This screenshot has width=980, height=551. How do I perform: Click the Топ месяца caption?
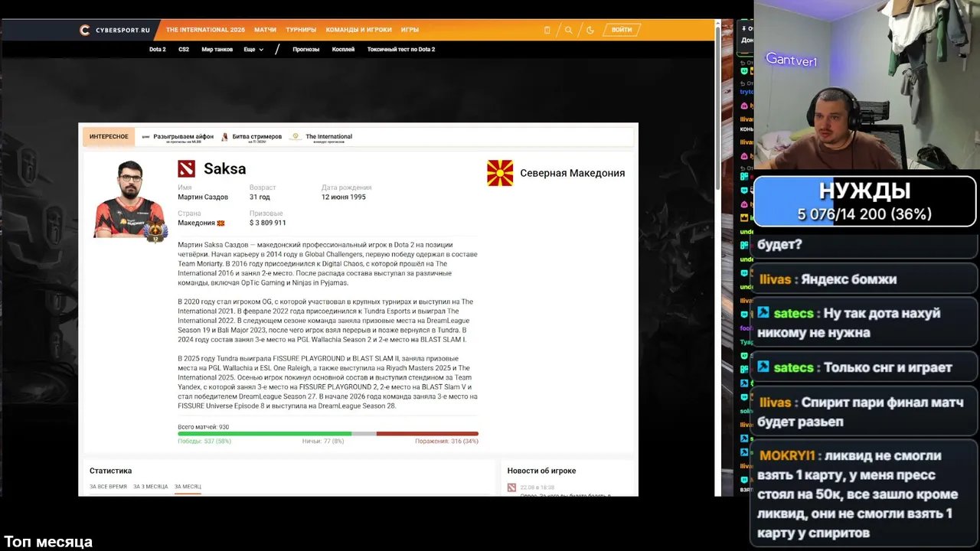pyautogui.click(x=48, y=542)
